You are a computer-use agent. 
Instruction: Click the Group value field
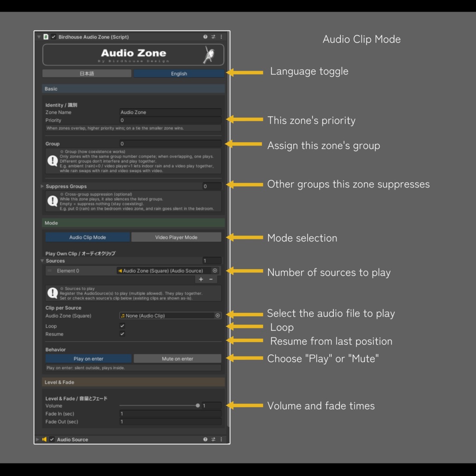point(170,144)
